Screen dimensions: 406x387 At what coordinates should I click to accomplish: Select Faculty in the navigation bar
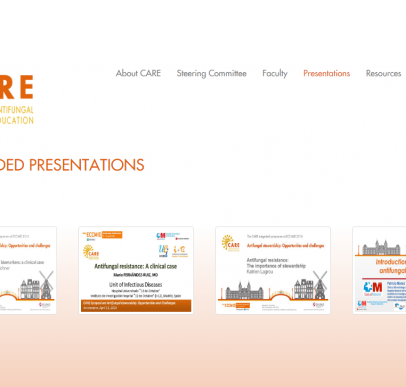tap(275, 73)
